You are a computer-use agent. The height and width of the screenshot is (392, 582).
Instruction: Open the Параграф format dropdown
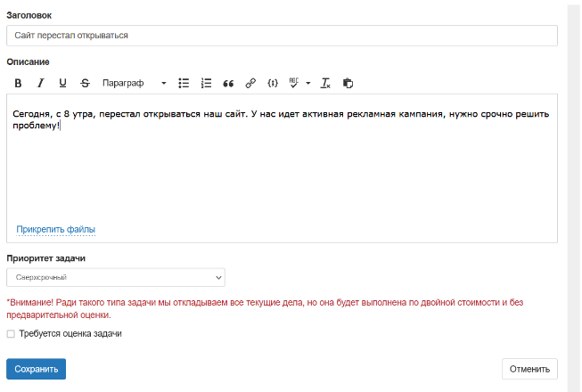pos(134,83)
